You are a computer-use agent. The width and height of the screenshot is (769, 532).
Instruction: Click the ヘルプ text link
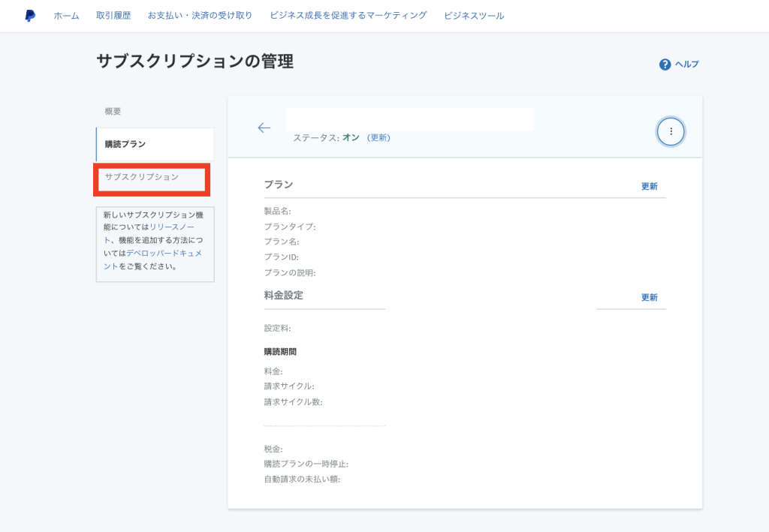pyautogui.click(x=686, y=65)
